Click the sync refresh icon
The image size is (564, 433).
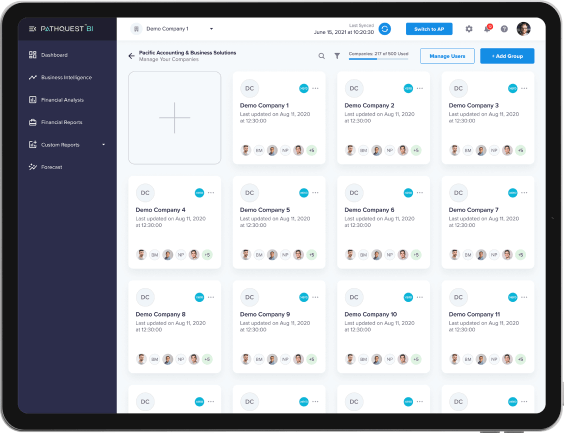(x=385, y=29)
